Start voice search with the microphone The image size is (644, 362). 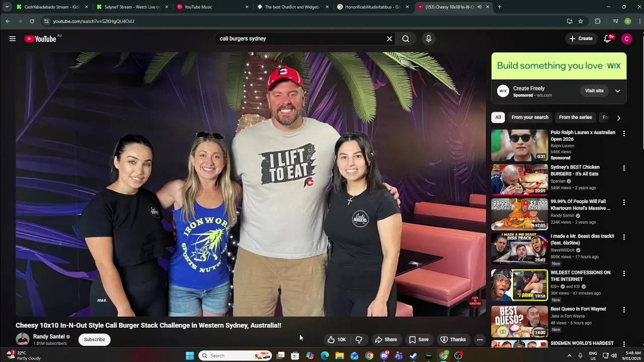[429, 39]
